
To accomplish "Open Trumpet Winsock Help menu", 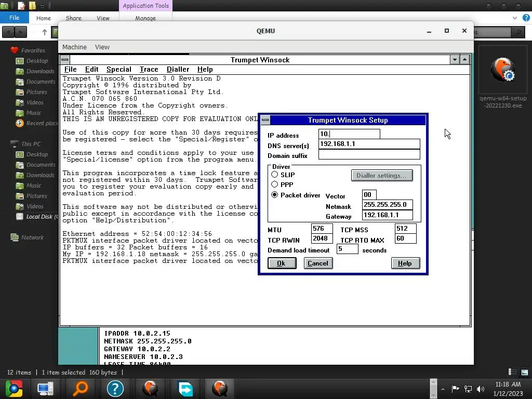I will [x=205, y=69].
